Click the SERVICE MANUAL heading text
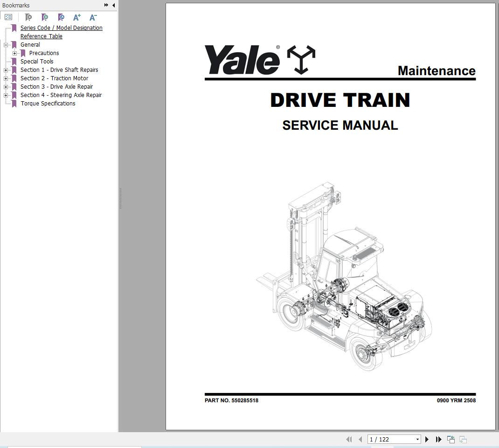 tap(340, 125)
